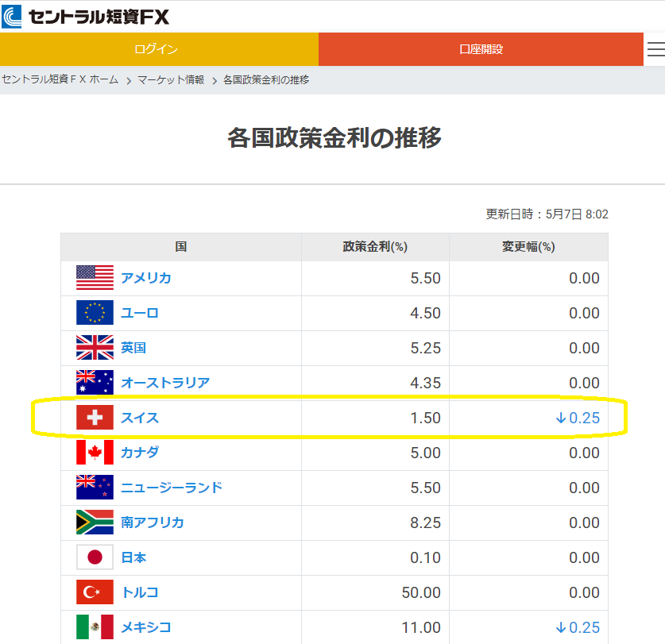The height and width of the screenshot is (644, 665).
Task: Click the 国 column header
Action: [x=181, y=247]
